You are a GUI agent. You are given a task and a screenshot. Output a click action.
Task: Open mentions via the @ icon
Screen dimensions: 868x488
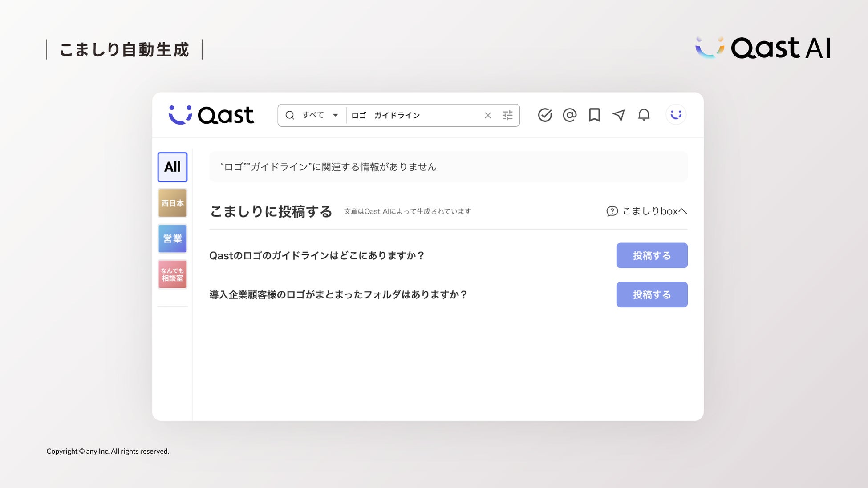point(569,115)
